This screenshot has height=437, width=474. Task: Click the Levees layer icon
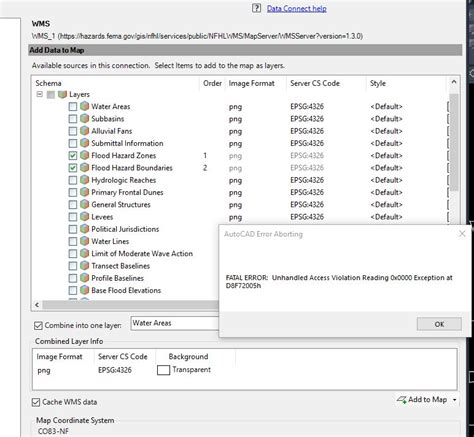click(85, 217)
